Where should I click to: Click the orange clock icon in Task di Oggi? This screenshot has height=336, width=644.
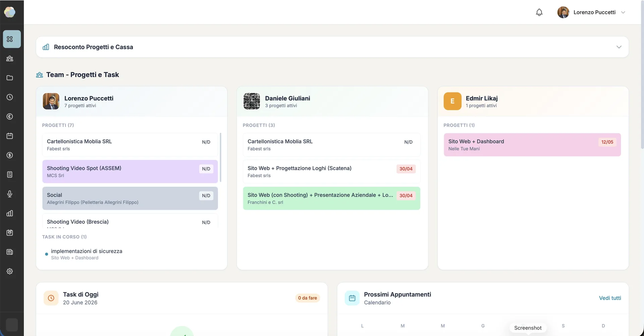51,298
